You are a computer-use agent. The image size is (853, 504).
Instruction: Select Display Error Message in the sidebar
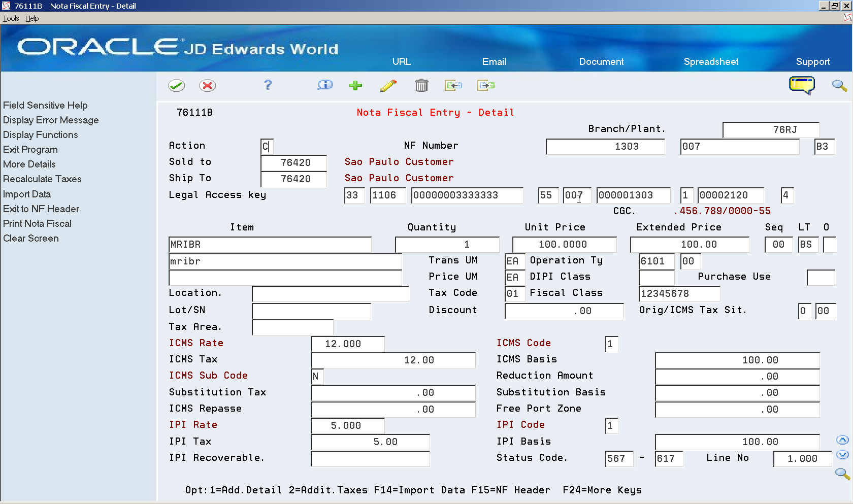point(51,120)
